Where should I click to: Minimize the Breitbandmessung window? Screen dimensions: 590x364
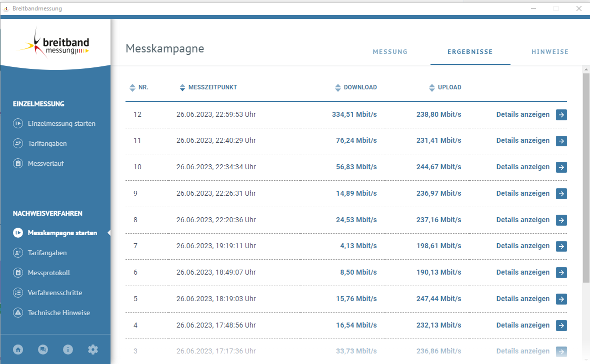(533, 8)
